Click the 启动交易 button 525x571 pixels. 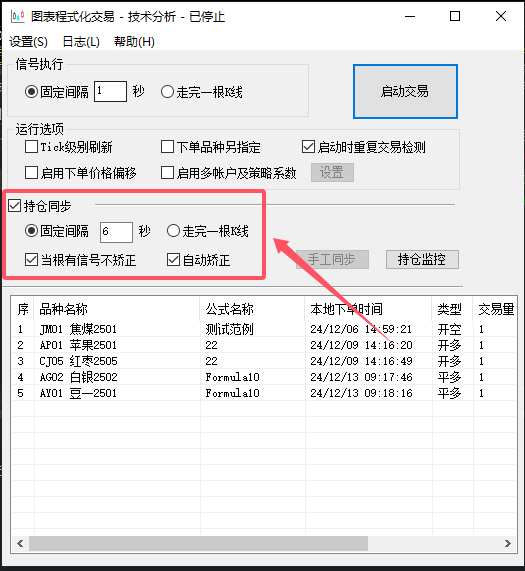(x=405, y=91)
